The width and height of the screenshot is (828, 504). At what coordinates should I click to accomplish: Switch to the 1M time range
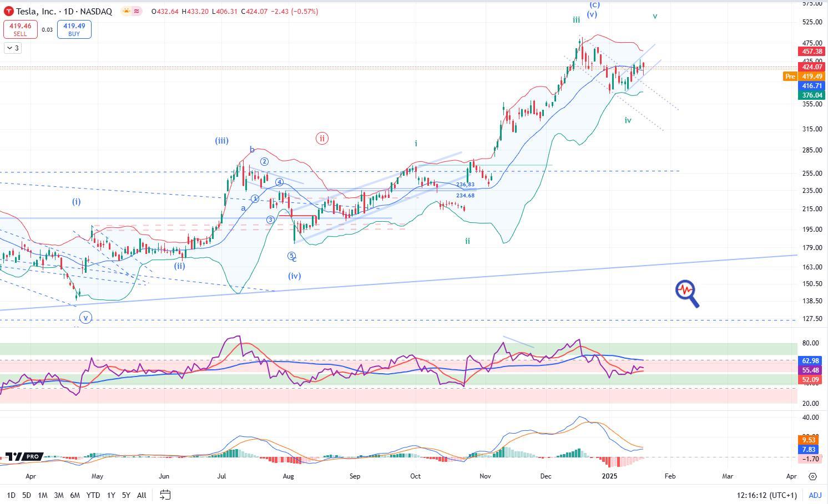42,495
